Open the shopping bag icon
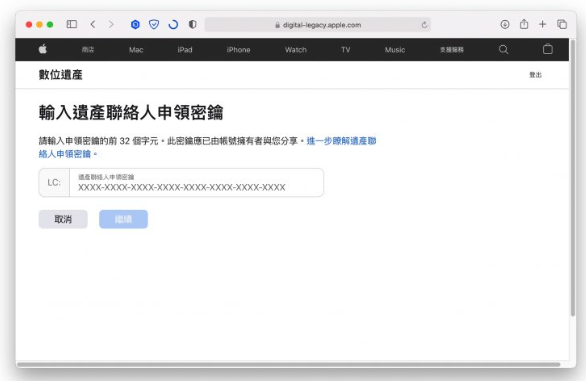The height and width of the screenshot is (381, 586). [548, 49]
